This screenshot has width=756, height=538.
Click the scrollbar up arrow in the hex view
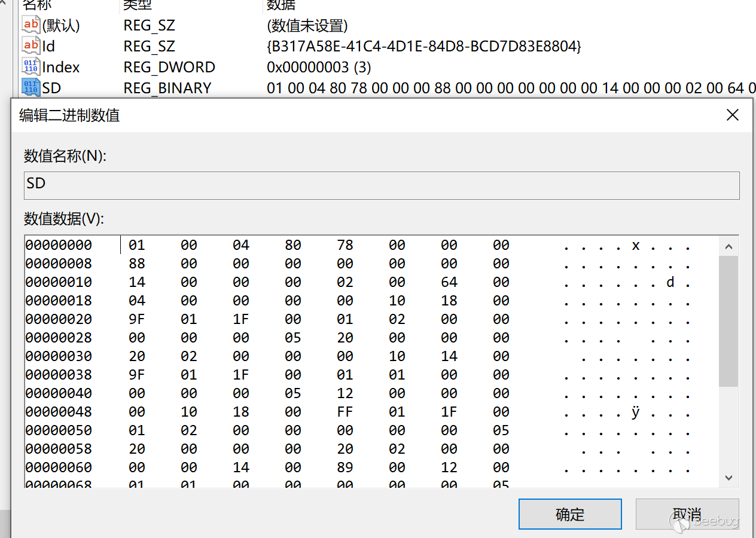728,245
